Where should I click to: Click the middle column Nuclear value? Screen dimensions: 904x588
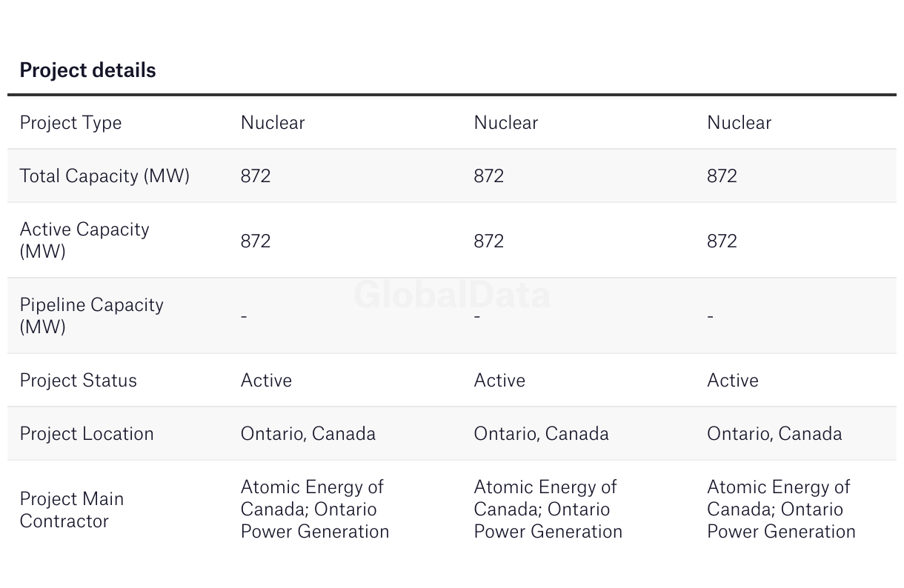click(x=506, y=123)
